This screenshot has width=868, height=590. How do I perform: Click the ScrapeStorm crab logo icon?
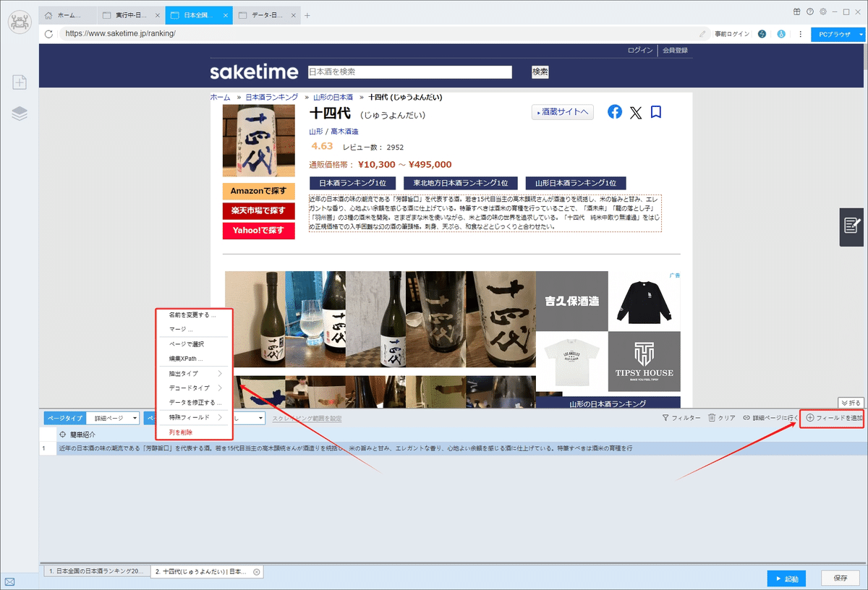(20, 22)
